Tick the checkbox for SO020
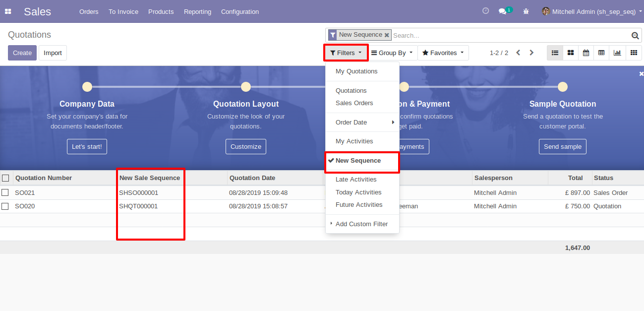This screenshot has height=311, width=644. click(5, 206)
